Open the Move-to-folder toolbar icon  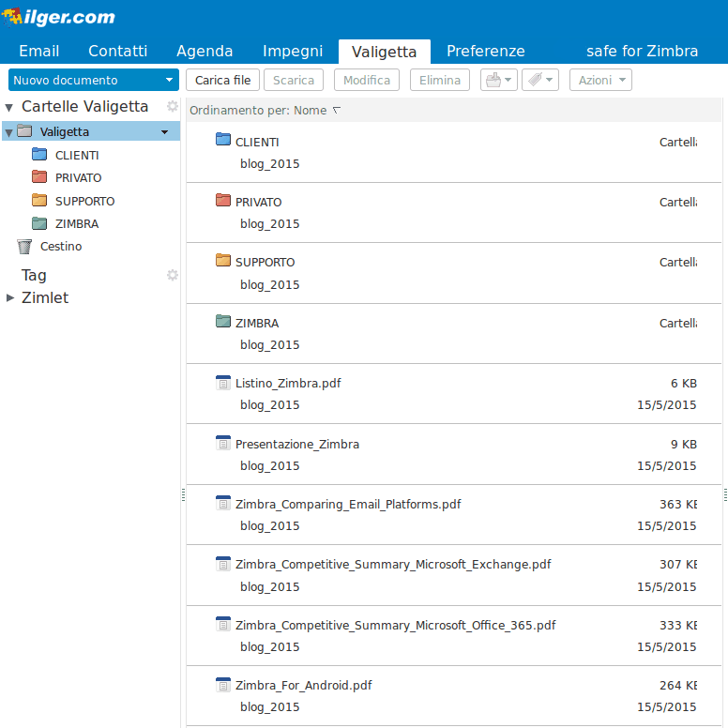coord(499,80)
